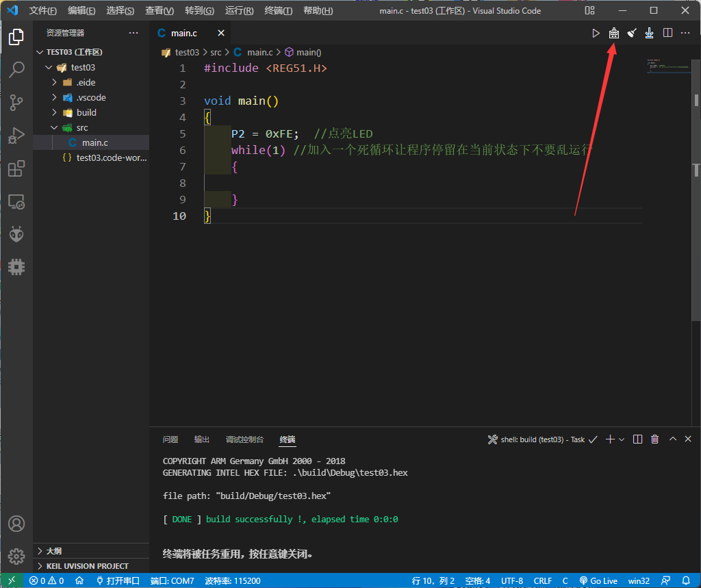Open the 编辑(E) menu
The width and height of the screenshot is (701, 588).
pyautogui.click(x=81, y=10)
